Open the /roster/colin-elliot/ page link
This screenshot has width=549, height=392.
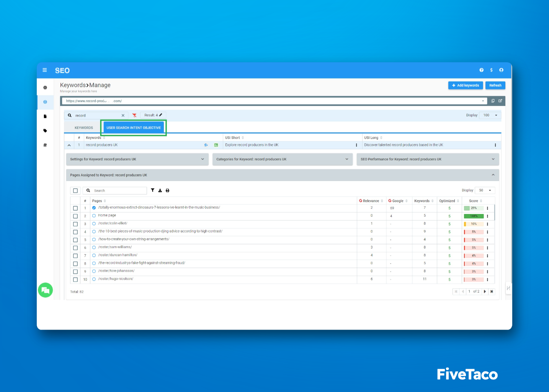click(x=113, y=223)
